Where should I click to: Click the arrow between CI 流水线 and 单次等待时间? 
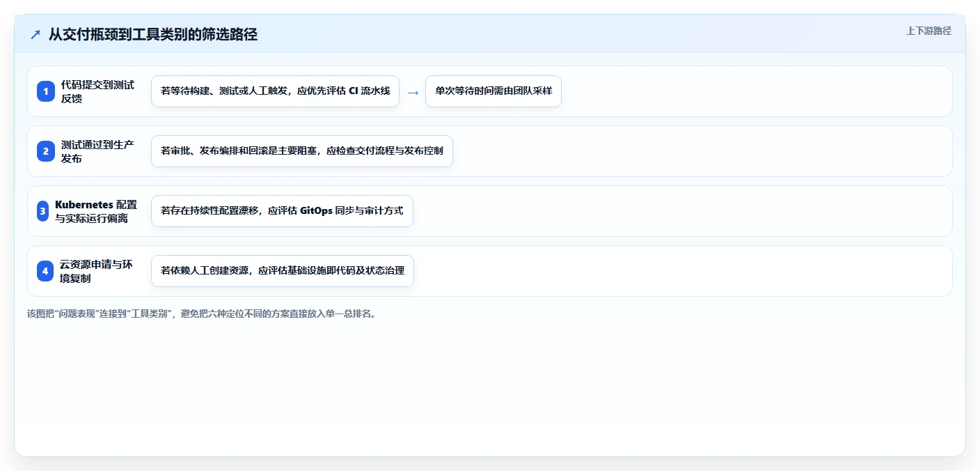pyautogui.click(x=413, y=91)
